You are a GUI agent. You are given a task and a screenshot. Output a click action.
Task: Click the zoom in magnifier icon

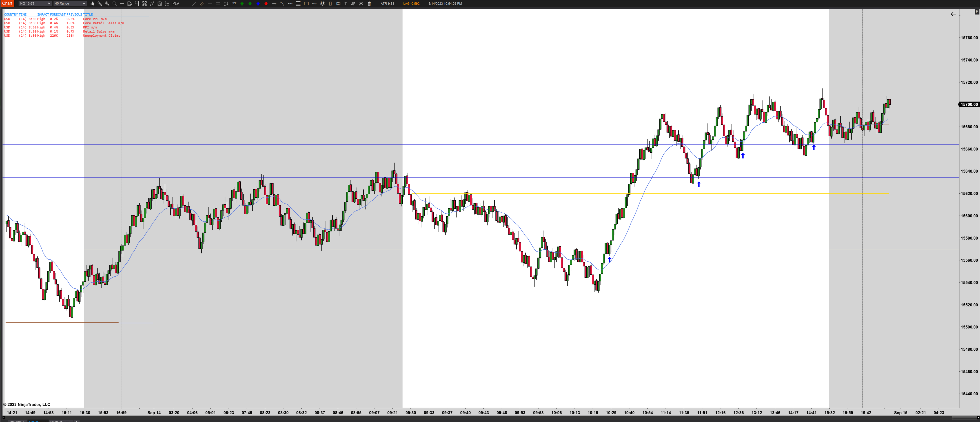107,3
